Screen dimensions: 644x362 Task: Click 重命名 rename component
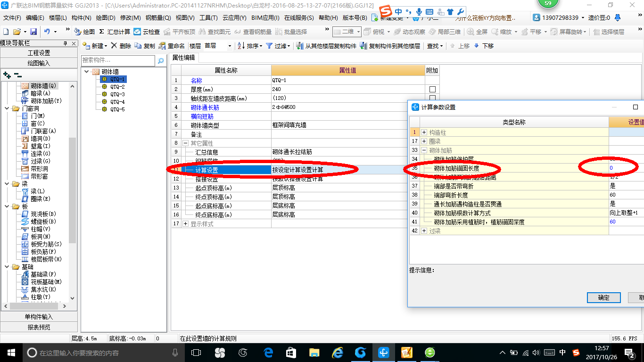(172, 46)
